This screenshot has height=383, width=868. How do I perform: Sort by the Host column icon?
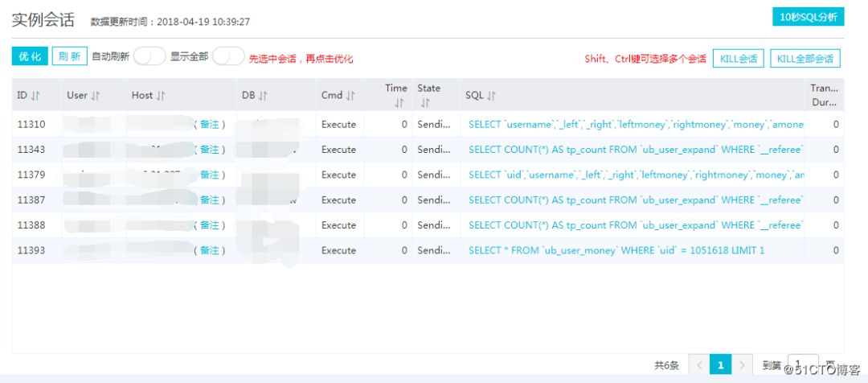(161, 95)
